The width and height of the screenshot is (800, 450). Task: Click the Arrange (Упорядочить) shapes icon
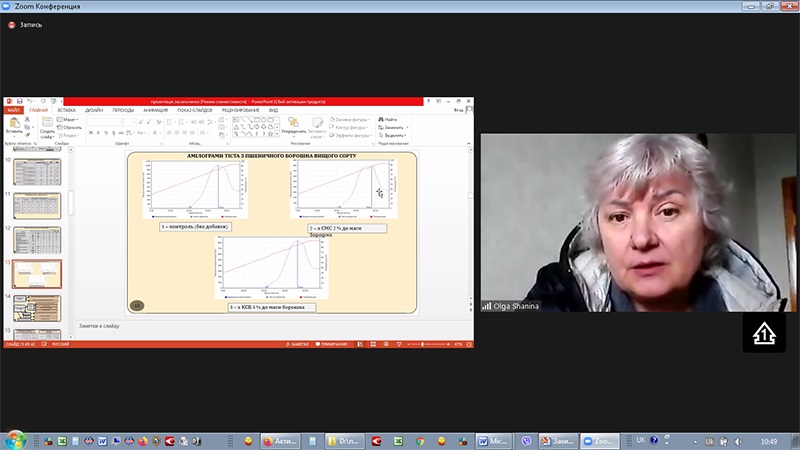click(x=293, y=123)
